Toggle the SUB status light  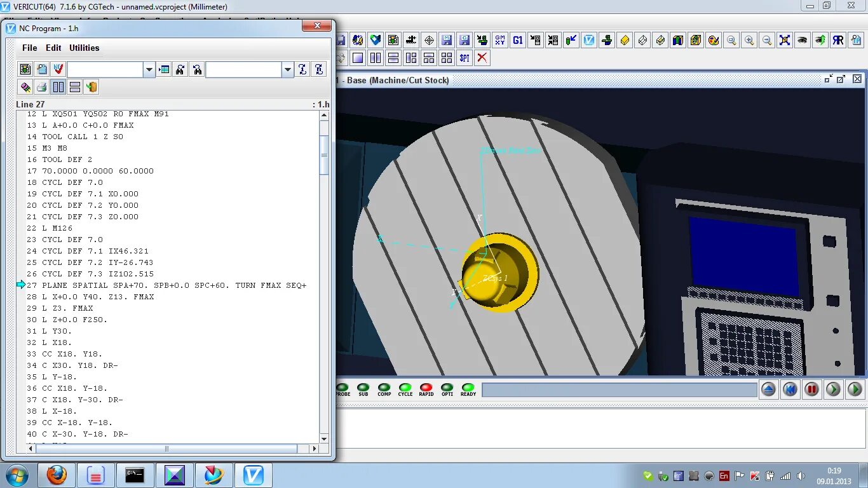coord(363,390)
